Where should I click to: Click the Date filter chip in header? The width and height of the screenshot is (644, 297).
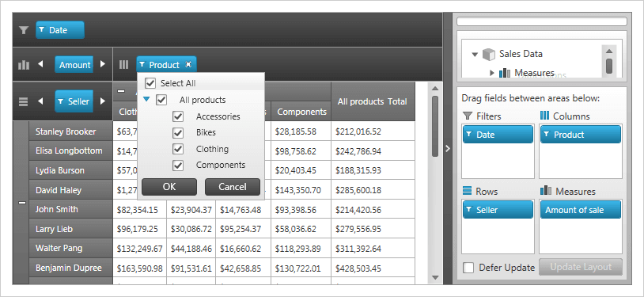click(x=60, y=30)
